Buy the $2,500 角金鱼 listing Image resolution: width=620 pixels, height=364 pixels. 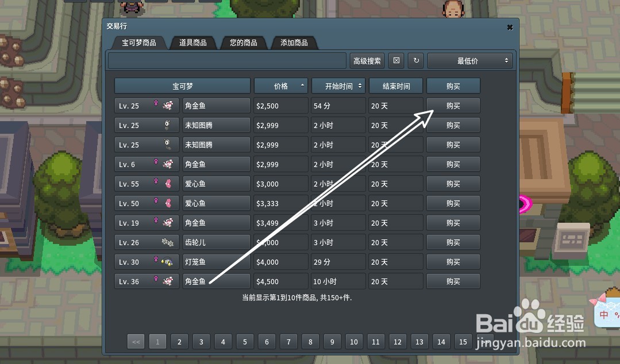pos(453,106)
